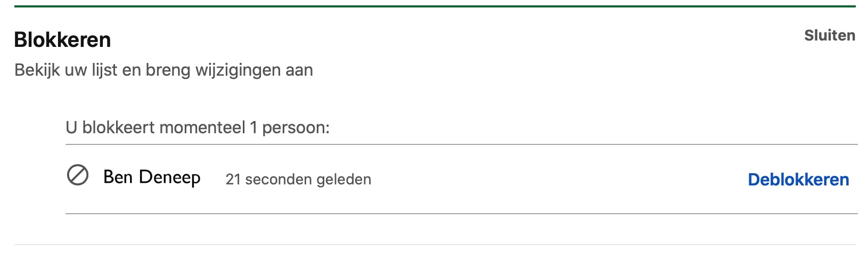Viewport: 868px width, 259px height.
Task: Click the Blokkeren section heading
Action: 62,40
